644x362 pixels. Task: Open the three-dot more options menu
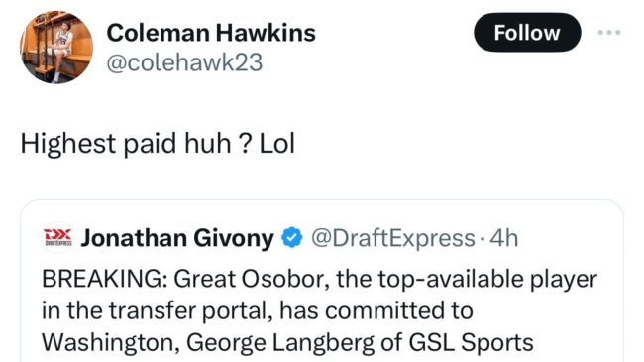tap(609, 32)
